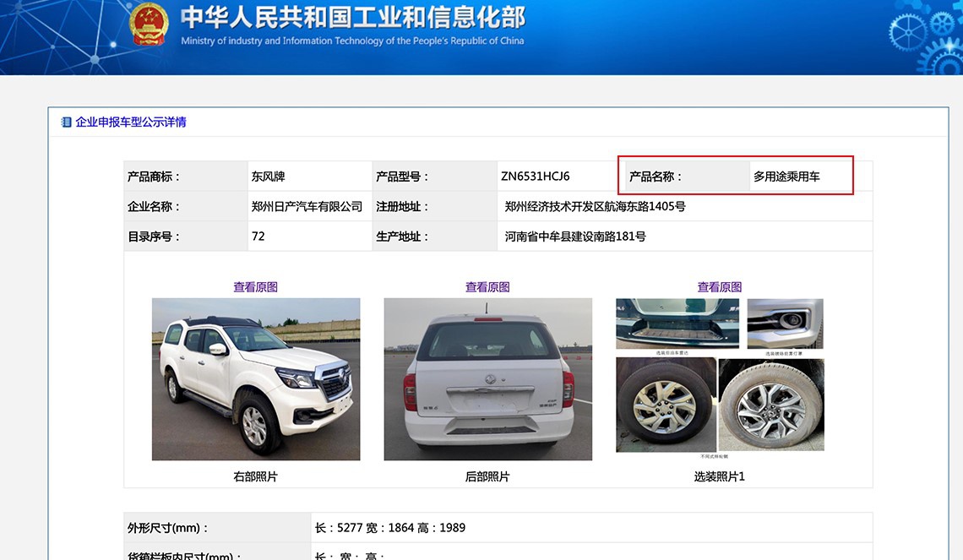The image size is (963, 560).
Task: Click the gear graphic in header corner
Action: [x=926, y=37]
